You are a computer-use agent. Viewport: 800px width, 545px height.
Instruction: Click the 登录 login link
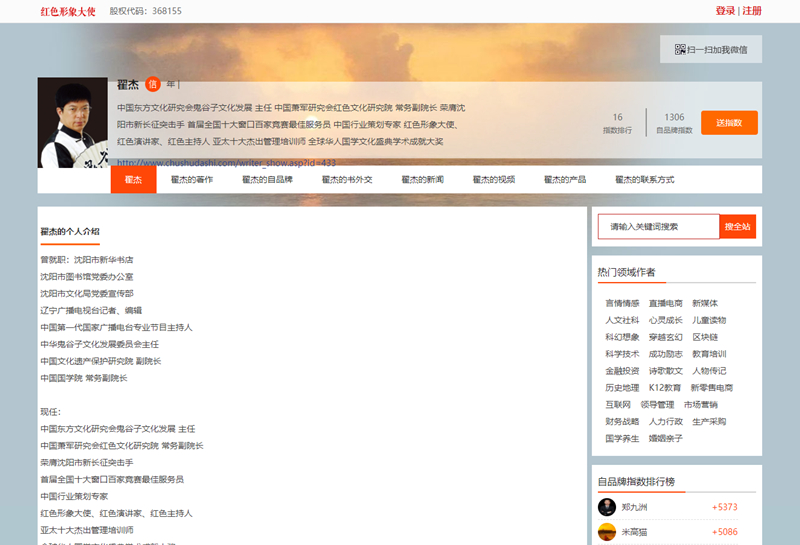[725, 11]
